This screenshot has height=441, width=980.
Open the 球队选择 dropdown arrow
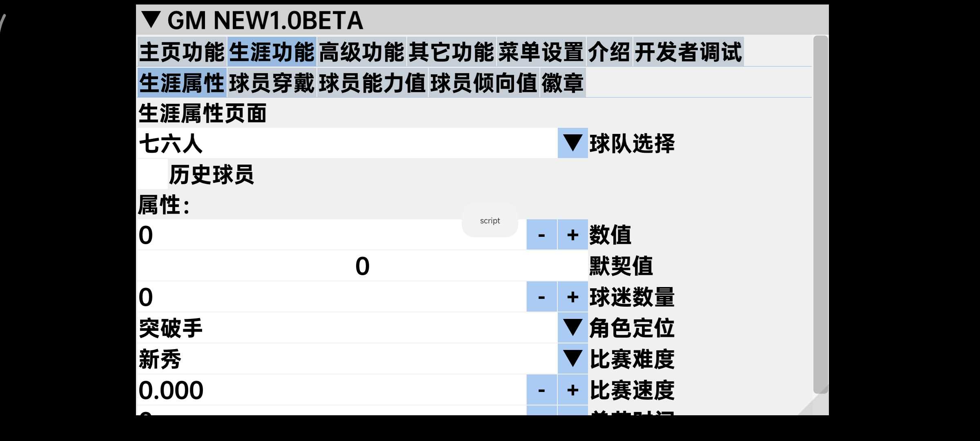tap(572, 143)
